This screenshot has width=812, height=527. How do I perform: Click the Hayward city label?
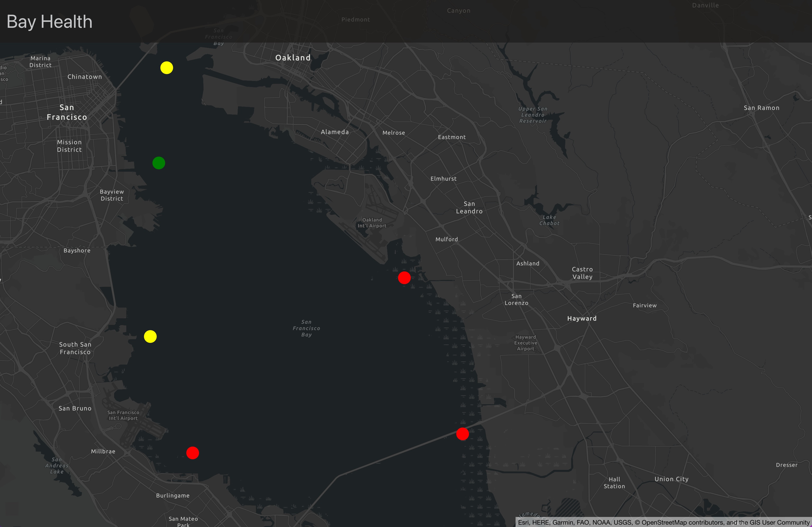click(582, 318)
